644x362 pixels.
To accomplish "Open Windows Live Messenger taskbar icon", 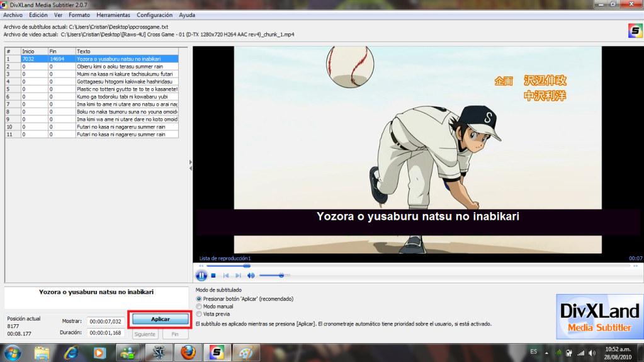I will (128, 353).
